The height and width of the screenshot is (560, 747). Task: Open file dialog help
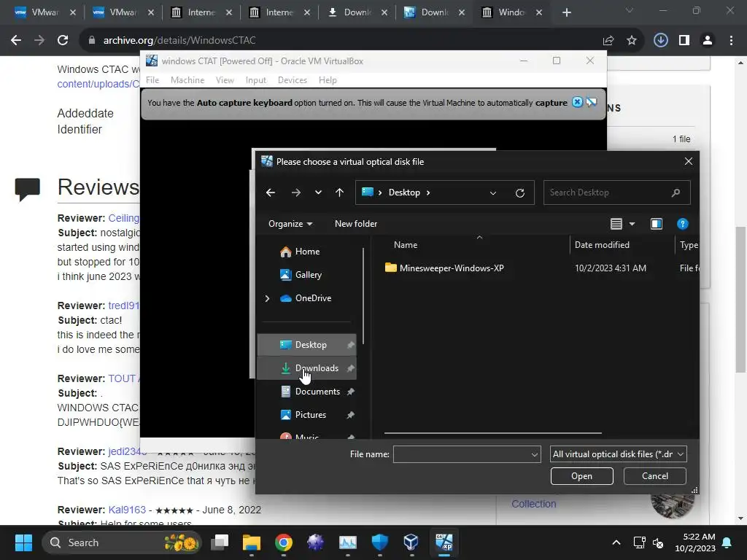[x=682, y=224]
